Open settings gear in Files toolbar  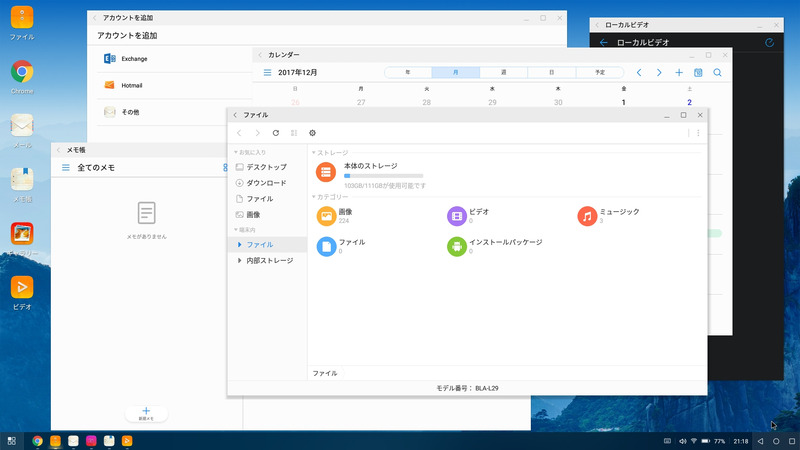coord(312,133)
